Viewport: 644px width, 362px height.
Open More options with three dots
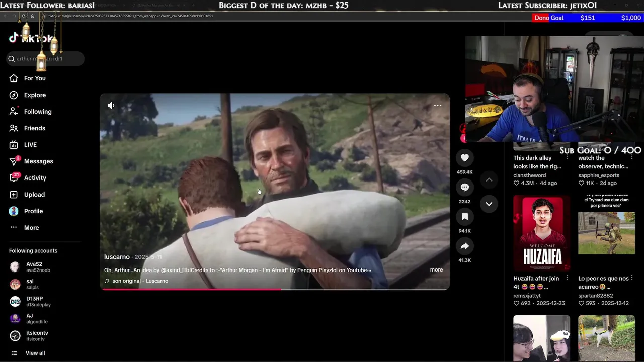14,228
